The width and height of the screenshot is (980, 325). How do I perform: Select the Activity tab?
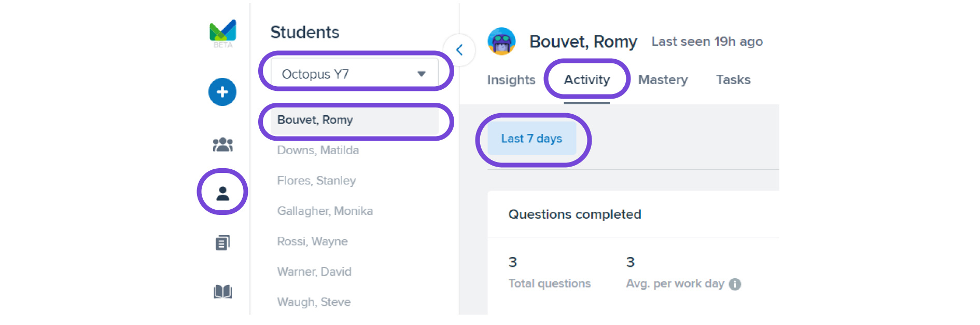coord(587,79)
